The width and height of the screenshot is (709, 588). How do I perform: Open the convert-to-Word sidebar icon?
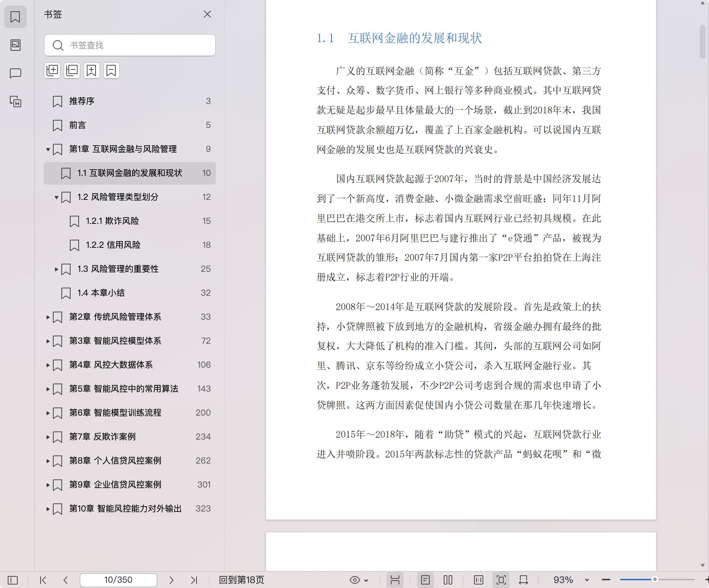15,102
